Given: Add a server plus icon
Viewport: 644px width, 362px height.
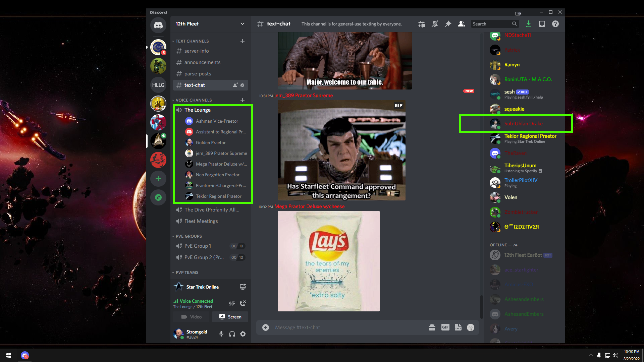Looking at the screenshot, I should [x=158, y=179].
